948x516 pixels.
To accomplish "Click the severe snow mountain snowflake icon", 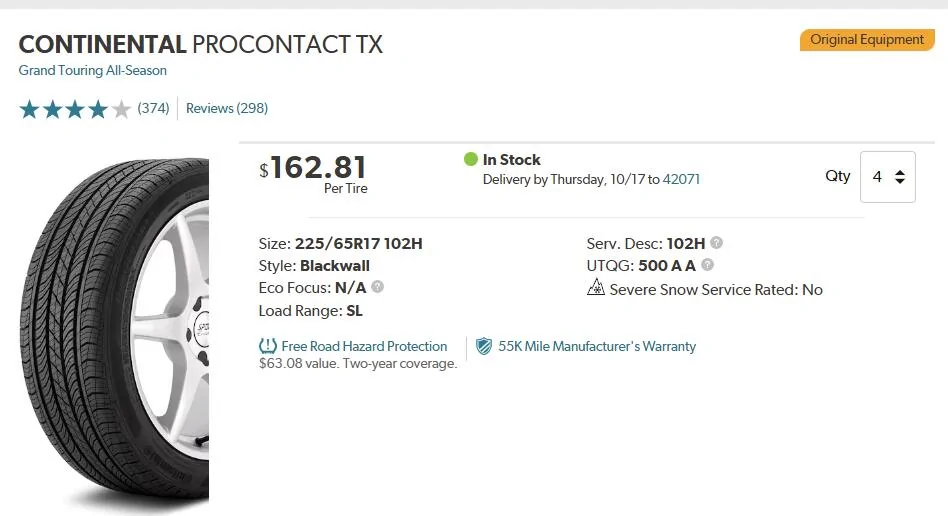I will click(x=596, y=287).
